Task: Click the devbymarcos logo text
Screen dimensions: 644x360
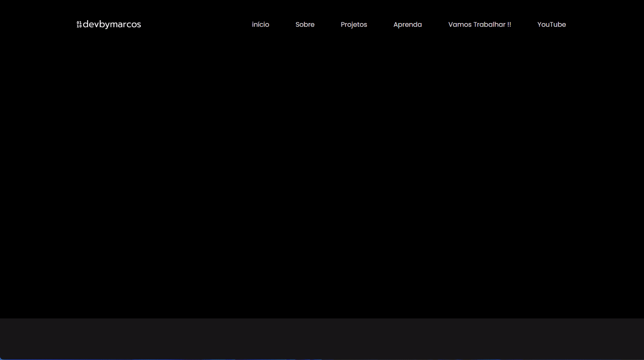Action: tap(112, 25)
